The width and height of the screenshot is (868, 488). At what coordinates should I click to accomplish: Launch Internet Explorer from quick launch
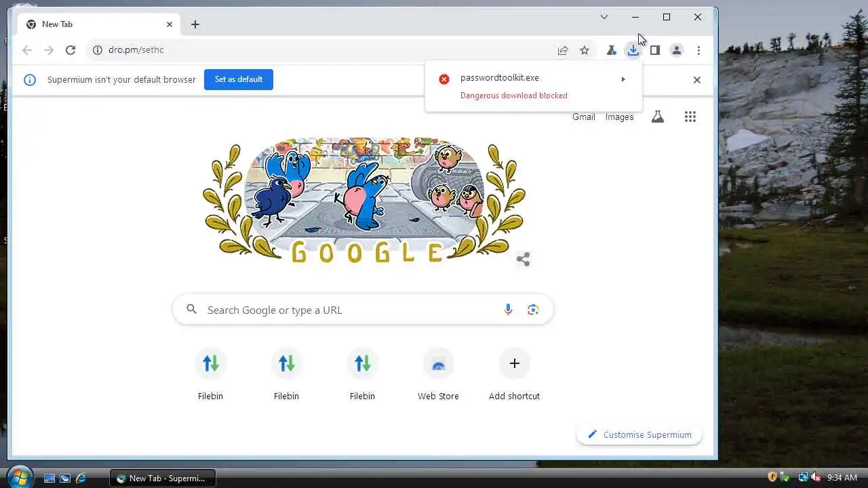[x=81, y=478]
